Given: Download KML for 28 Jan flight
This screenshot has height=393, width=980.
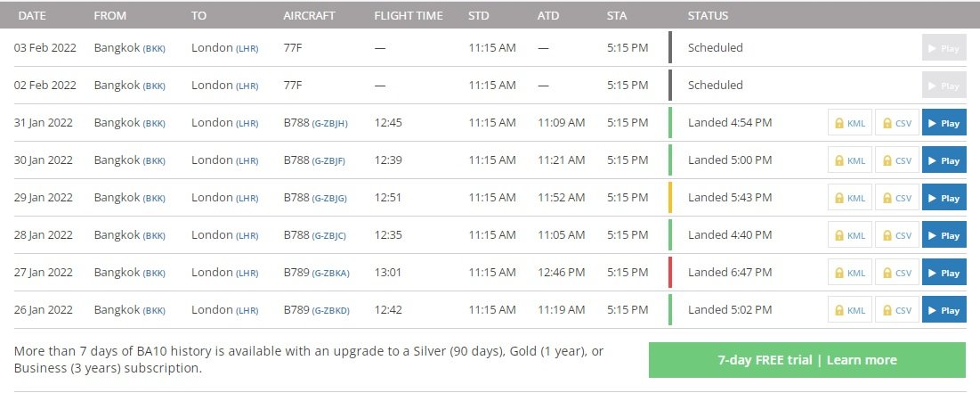Looking at the screenshot, I should [848, 235].
